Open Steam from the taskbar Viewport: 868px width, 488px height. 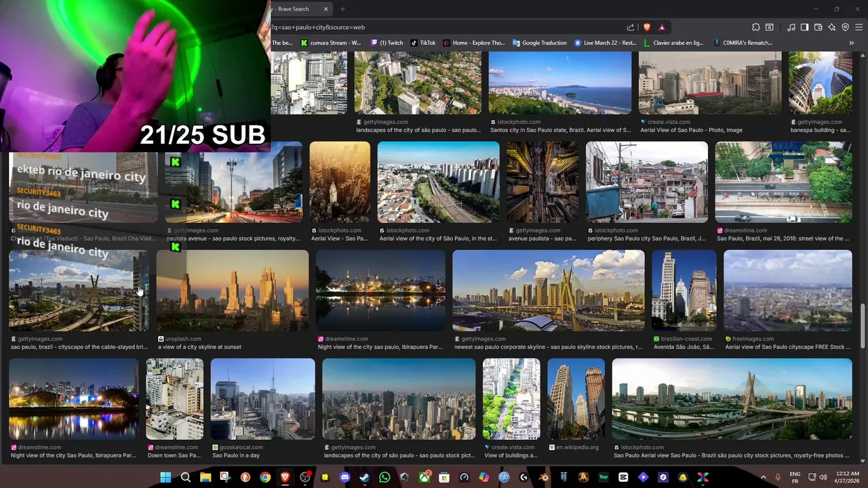coord(365,477)
